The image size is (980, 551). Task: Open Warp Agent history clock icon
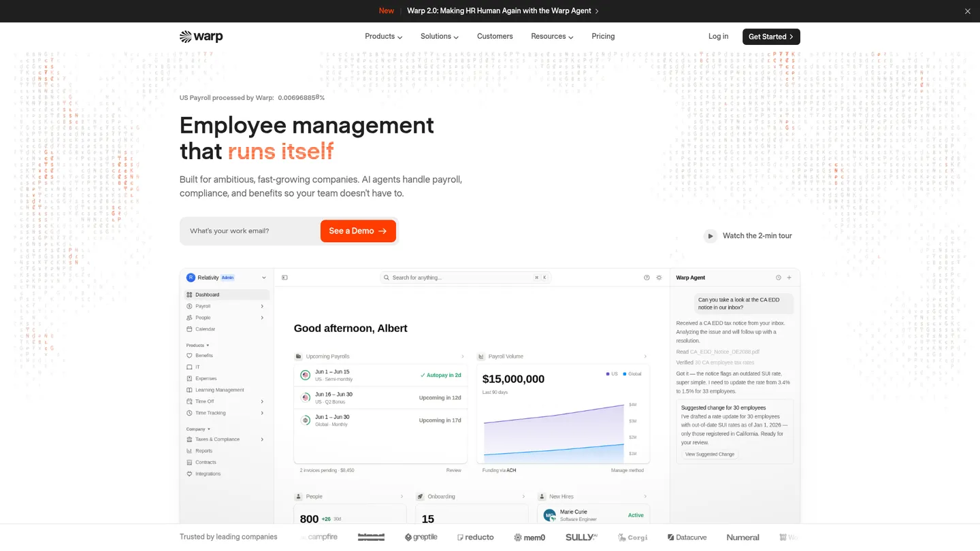[x=778, y=278]
